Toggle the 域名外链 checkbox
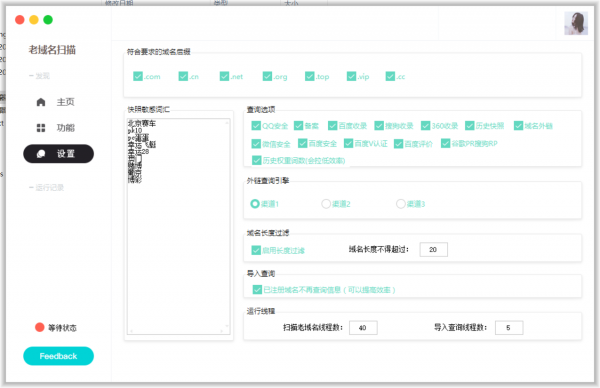 tap(518, 126)
